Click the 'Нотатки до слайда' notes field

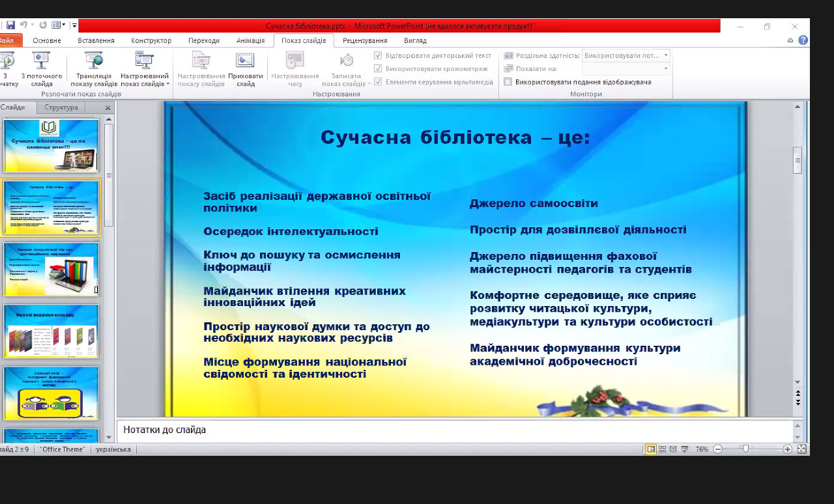454,430
